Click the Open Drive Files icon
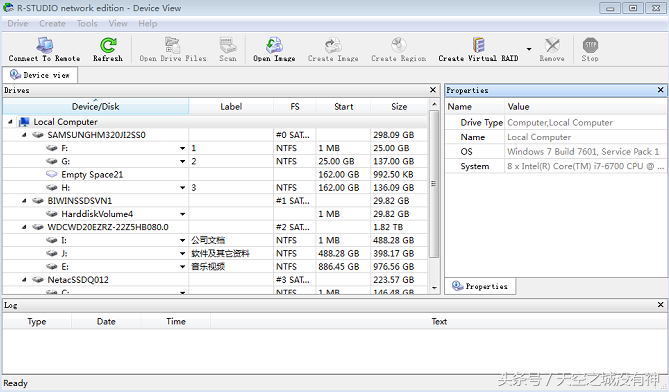 [x=172, y=45]
